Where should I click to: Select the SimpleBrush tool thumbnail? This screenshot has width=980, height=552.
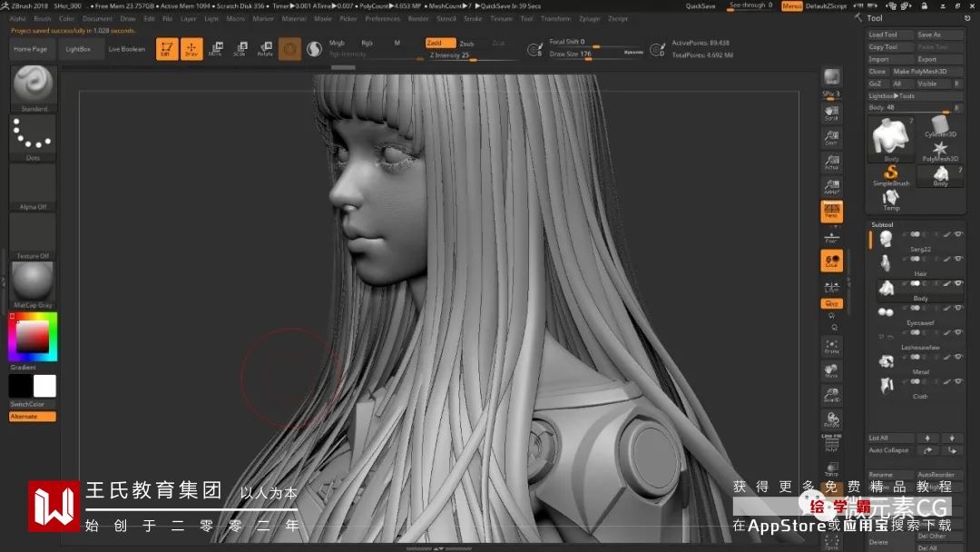click(891, 175)
